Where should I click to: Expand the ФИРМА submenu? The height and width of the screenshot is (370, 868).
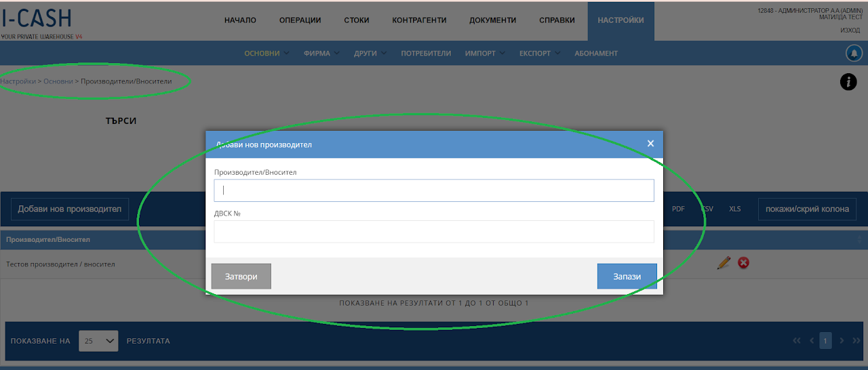tap(321, 54)
